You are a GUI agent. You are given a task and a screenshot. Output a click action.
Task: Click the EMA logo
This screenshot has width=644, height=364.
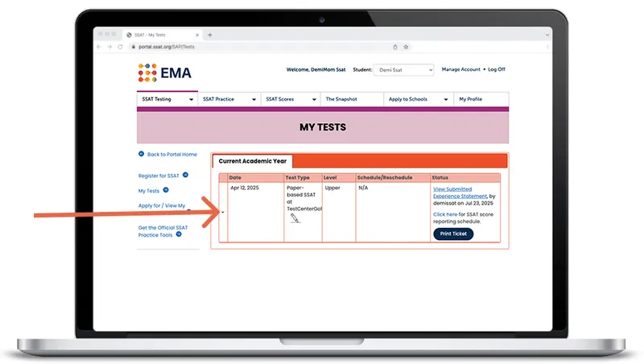point(165,72)
